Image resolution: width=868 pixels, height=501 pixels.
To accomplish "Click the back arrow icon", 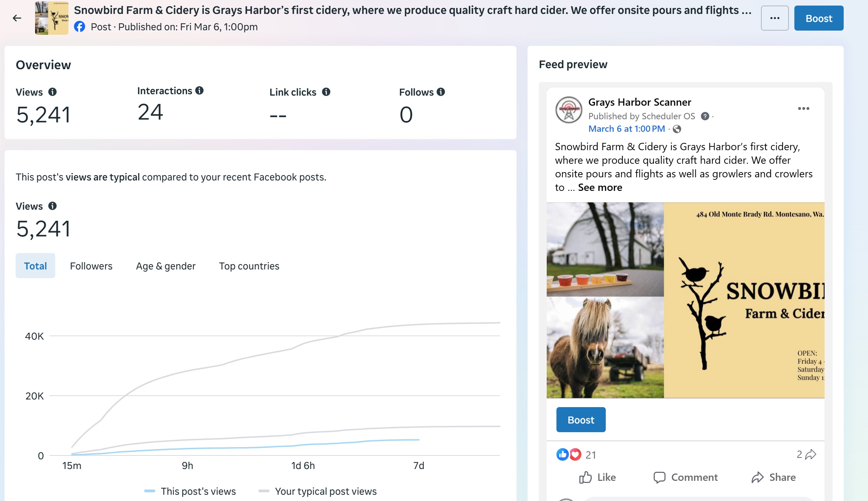I will click(17, 18).
